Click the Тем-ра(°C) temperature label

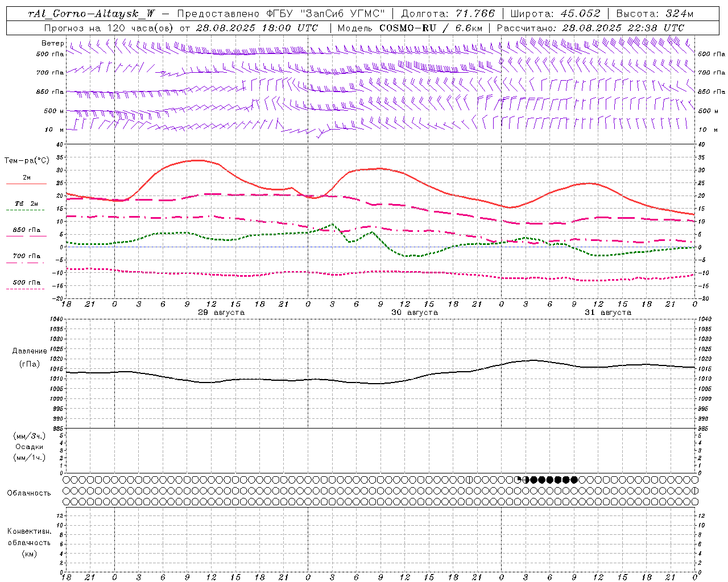[x=27, y=161]
